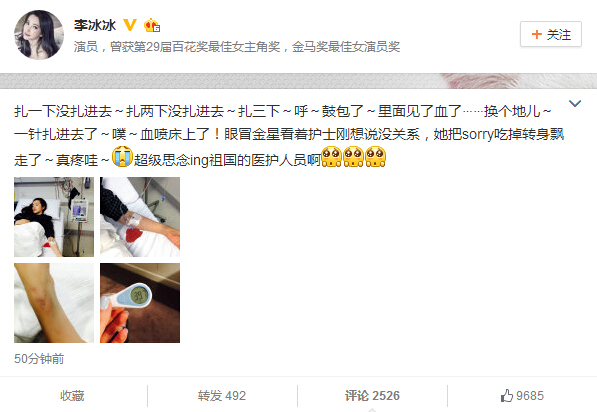Click the 李冰冰 username link
Screen dimensions: 597x412
tap(95, 26)
